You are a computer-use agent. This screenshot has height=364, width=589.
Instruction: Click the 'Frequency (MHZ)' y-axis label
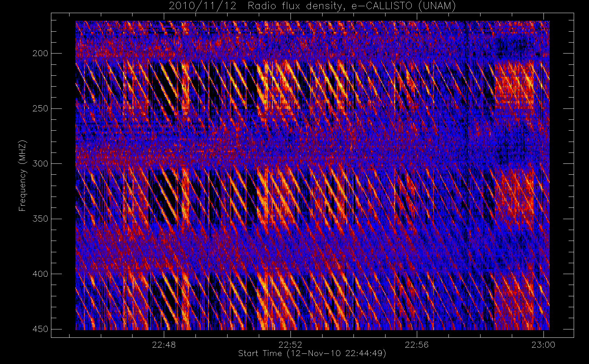(x=22, y=175)
